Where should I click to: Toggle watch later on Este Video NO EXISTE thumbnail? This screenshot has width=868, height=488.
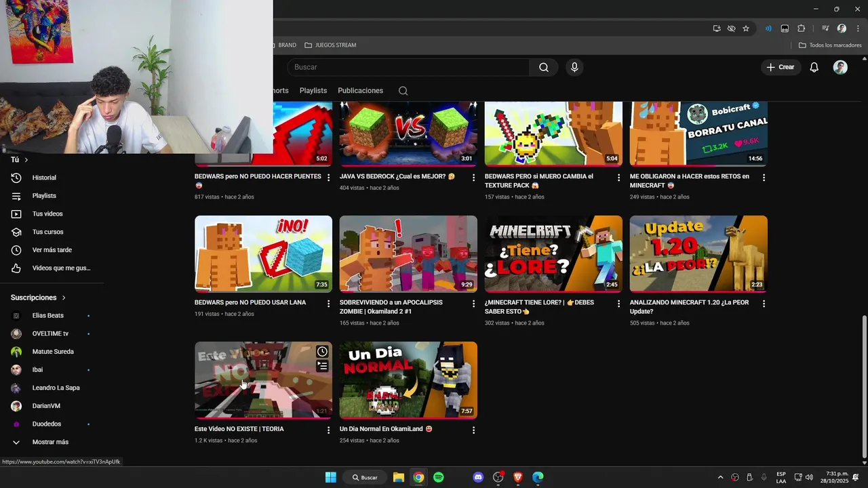322,351
